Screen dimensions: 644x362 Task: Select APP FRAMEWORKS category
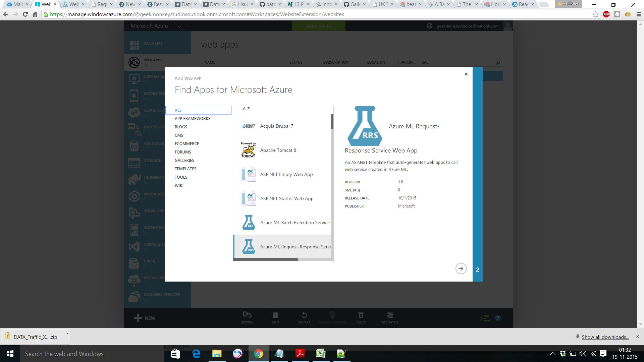[192, 119]
